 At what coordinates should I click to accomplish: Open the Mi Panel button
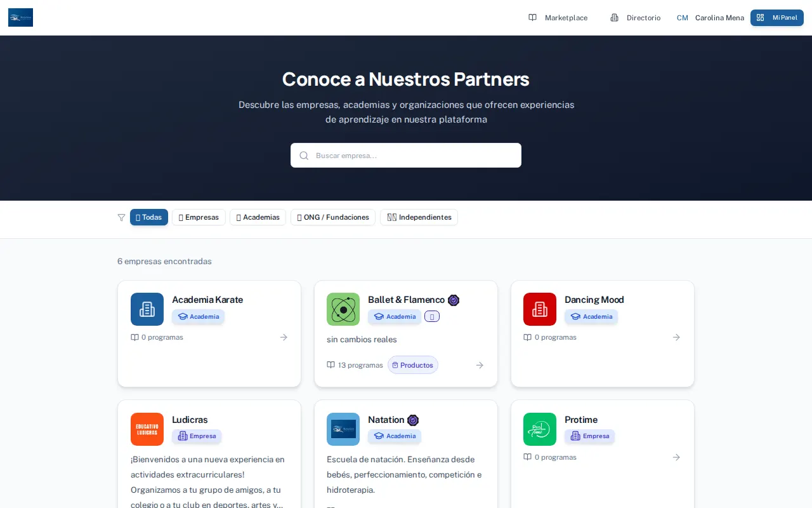tap(777, 18)
